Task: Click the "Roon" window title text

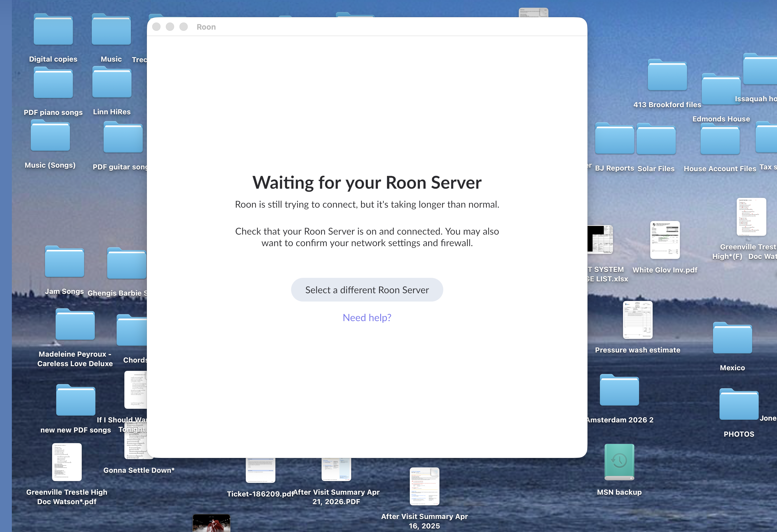Action: (x=206, y=27)
